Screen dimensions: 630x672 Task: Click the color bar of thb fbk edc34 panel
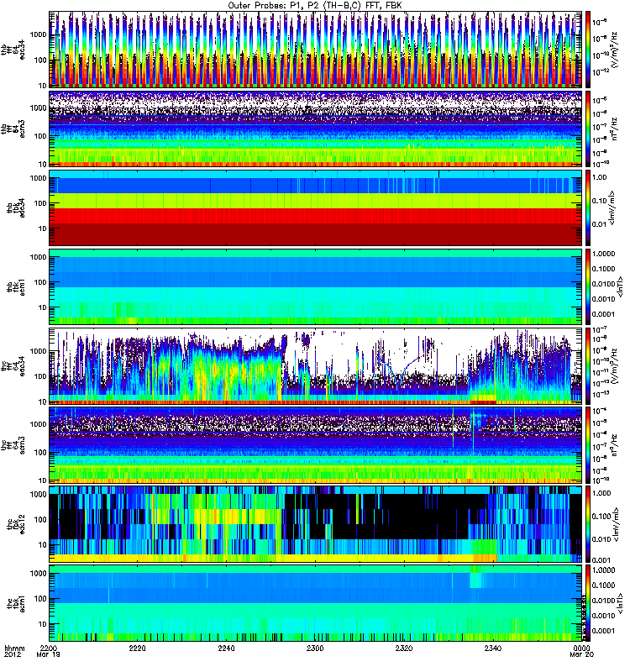pos(591,207)
